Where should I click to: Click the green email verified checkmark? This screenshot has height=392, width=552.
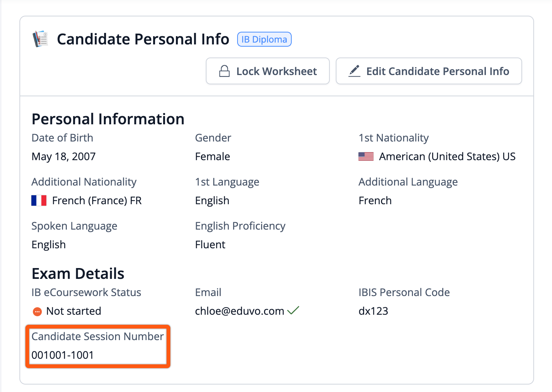tap(293, 310)
